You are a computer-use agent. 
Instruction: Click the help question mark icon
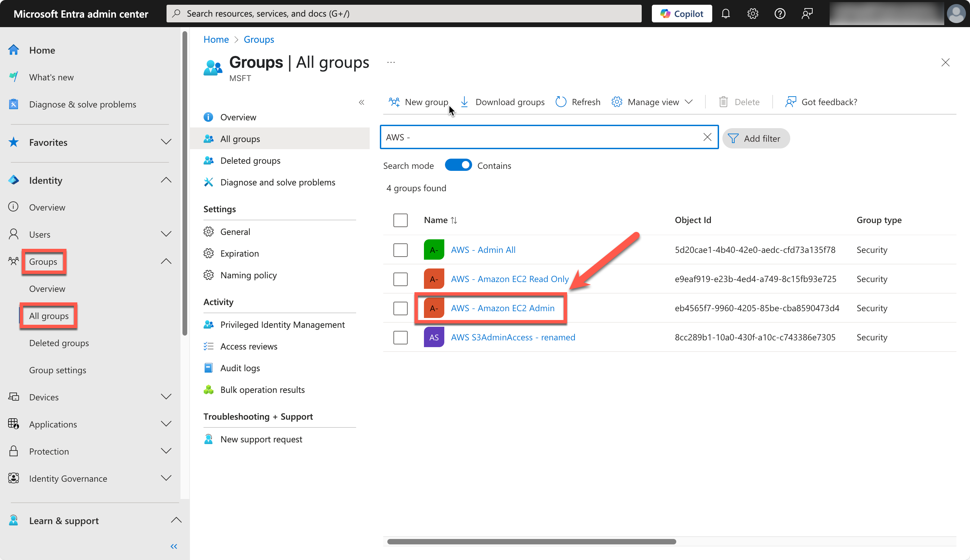(x=779, y=13)
